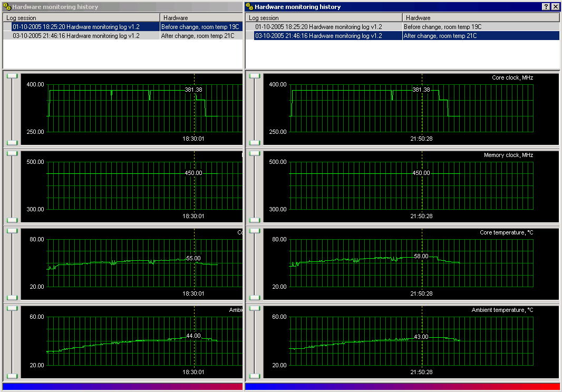Screen dimensions: 562x392
Task: Click 450.00 value on right Memory clock graph
Action: [421, 173]
